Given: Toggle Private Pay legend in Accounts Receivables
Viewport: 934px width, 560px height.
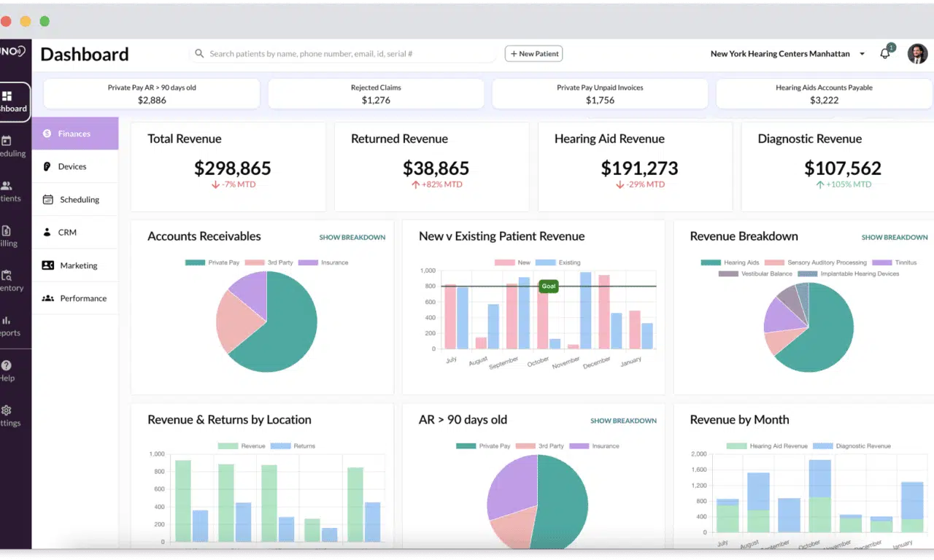Looking at the screenshot, I should tap(212, 262).
